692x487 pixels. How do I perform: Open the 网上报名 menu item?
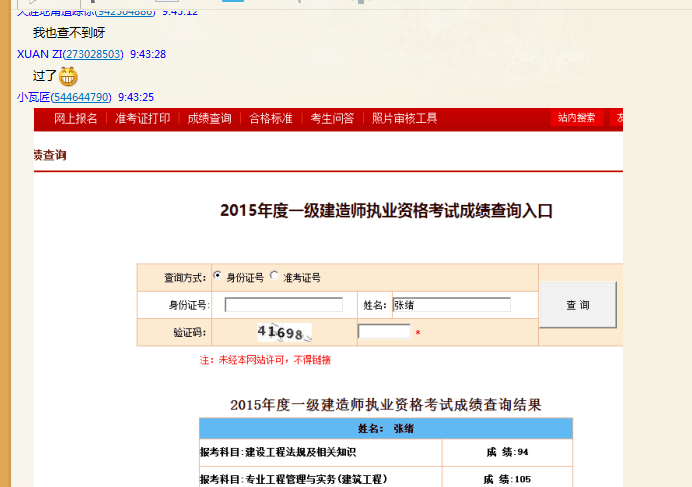click(x=76, y=118)
